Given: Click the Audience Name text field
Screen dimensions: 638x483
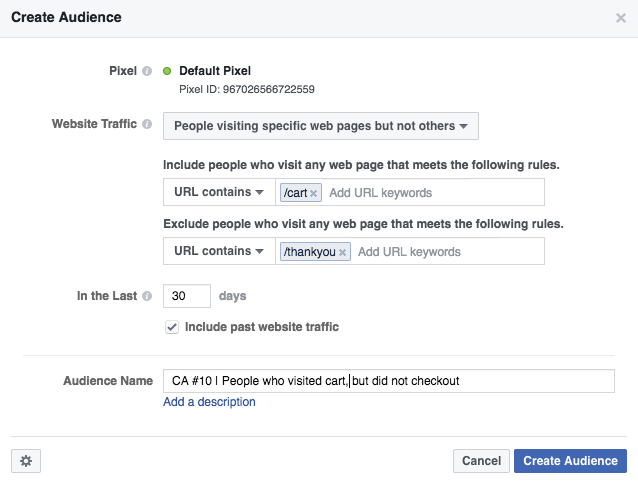Looking at the screenshot, I should tap(389, 381).
